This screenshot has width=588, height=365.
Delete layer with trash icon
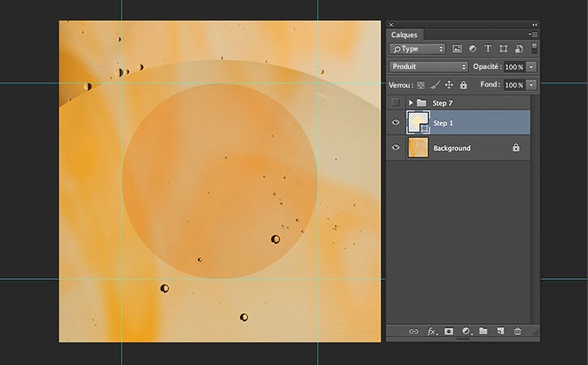[517, 331]
